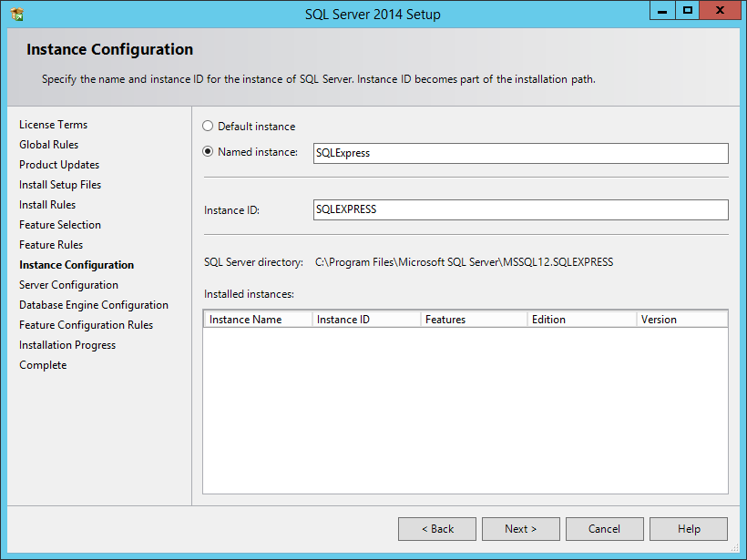This screenshot has width=747, height=560.
Task: Click the Version column header
Action: coord(680,320)
